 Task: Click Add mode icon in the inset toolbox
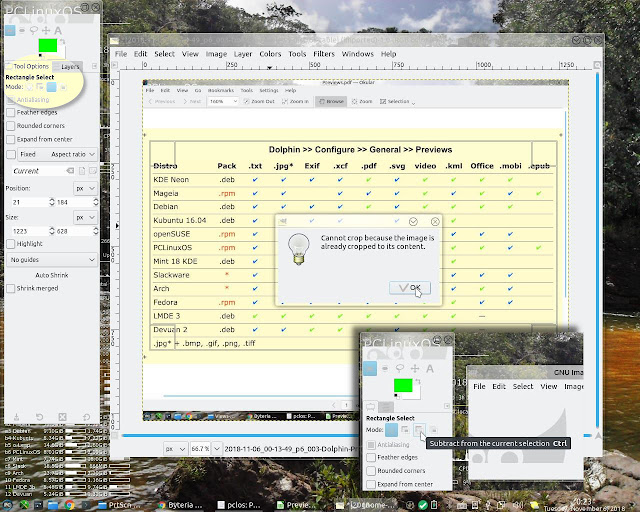pyautogui.click(x=405, y=430)
